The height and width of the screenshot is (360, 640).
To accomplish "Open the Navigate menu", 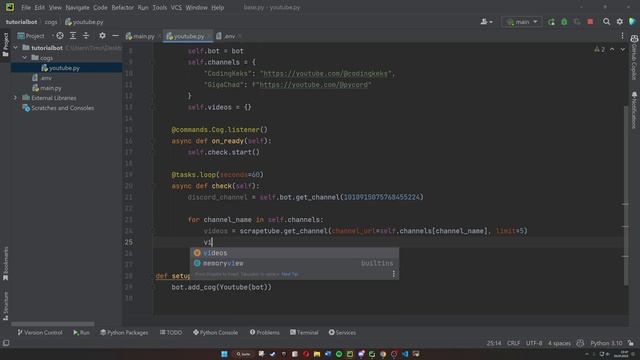I will click(77, 7).
